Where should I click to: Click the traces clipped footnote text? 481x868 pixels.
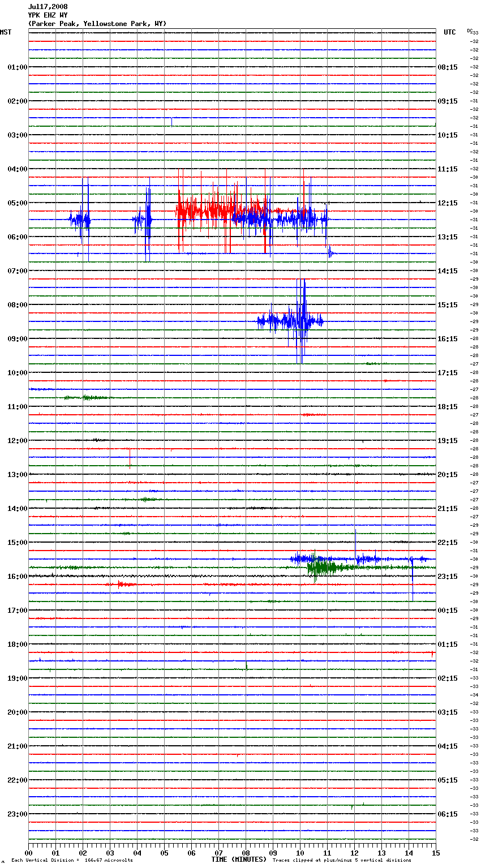pyautogui.click(x=342, y=860)
